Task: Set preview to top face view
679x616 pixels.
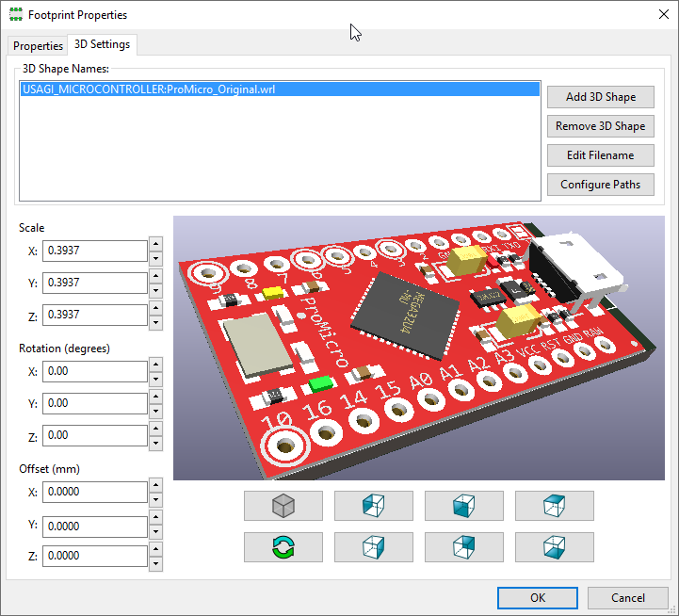Action: pyautogui.click(x=555, y=506)
